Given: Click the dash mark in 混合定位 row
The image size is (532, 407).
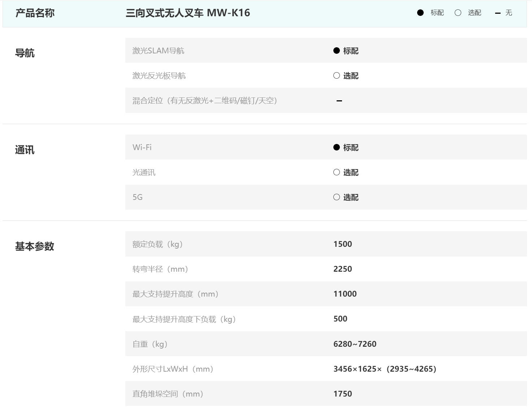Looking at the screenshot, I should pos(339,101).
